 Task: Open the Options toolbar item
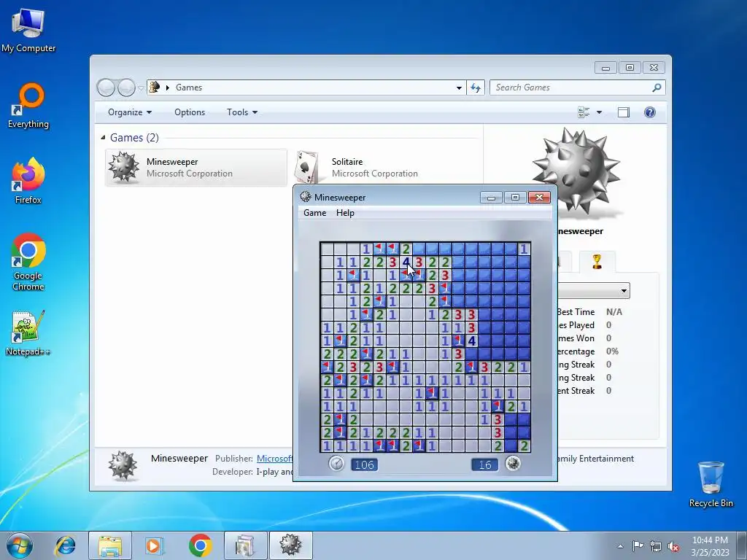pyautogui.click(x=190, y=112)
